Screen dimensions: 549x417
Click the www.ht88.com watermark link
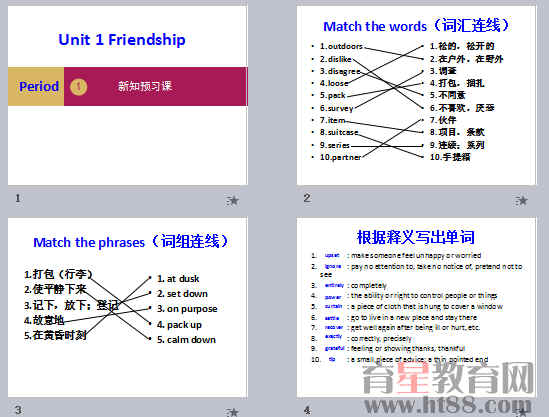point(448,405)
